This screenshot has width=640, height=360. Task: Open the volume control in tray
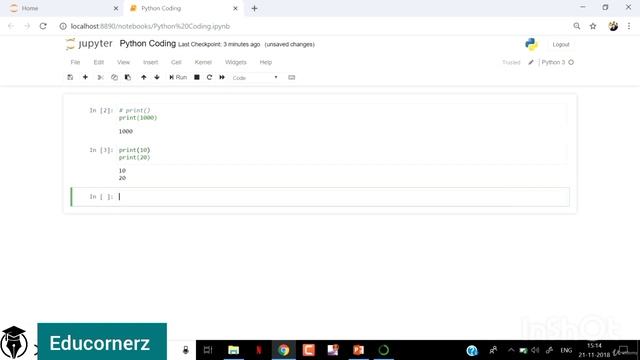click(x=536, y=350)
